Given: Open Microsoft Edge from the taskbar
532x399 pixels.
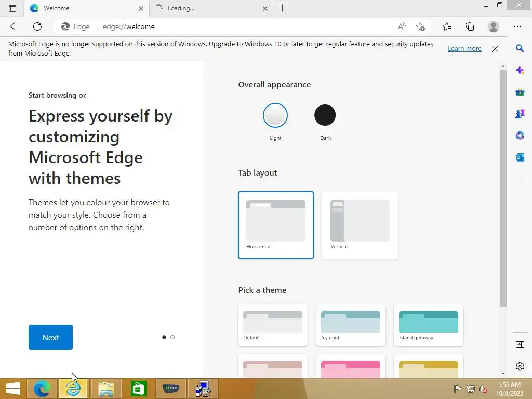Looking at the screenshot, I should coord(42,389).
